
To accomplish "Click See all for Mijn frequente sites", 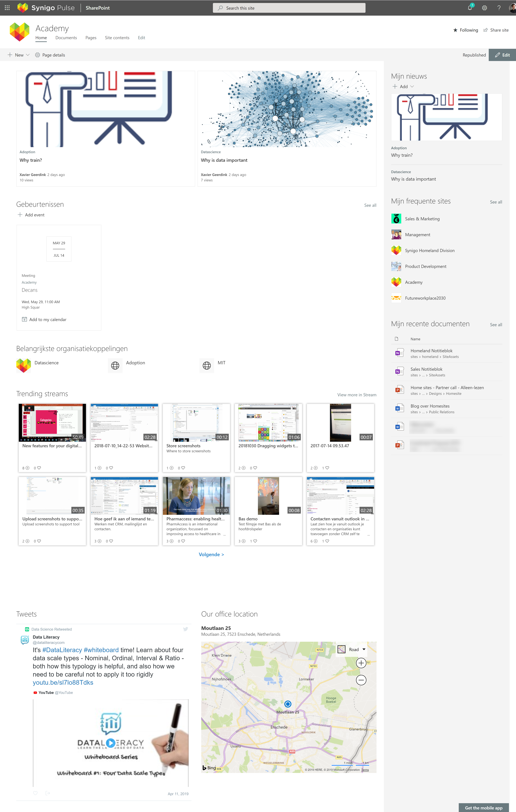I will click(496, 202).
